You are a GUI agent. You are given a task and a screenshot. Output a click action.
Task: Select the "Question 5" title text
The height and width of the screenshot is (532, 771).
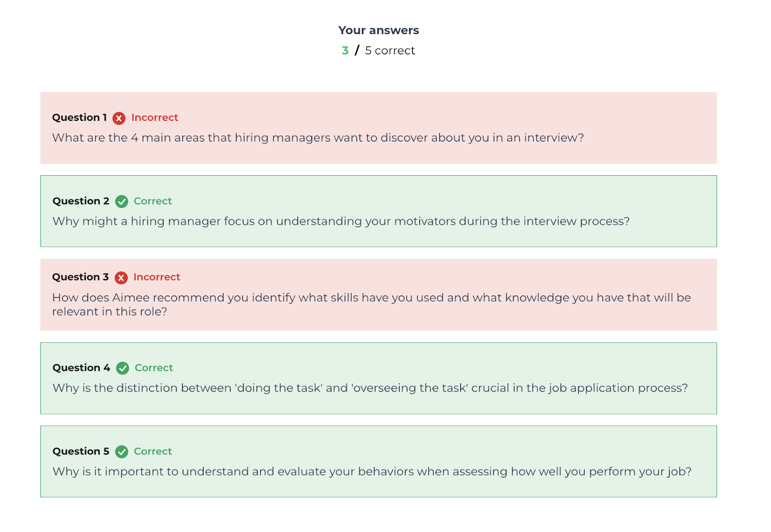(x=81, y=452)
